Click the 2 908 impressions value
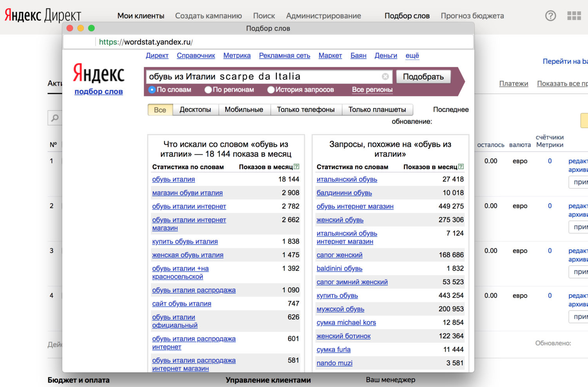This screenshot has height=387, width=588. coord(290,193)
